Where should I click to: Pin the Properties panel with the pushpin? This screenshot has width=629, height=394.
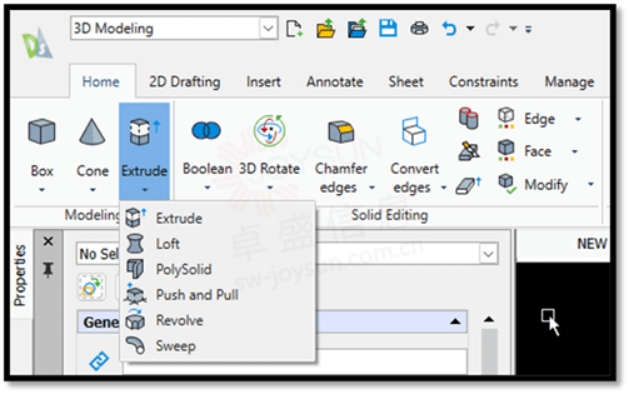pyautogui.click(x=48, y=270)
